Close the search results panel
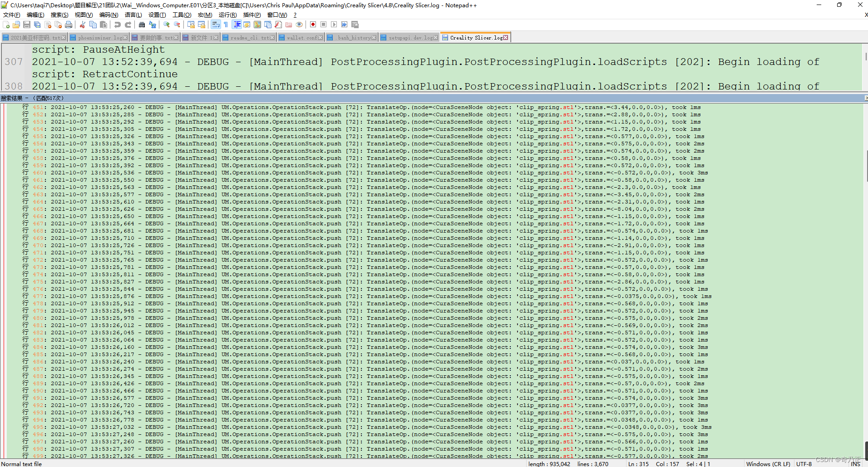The height and width of the screenshot is (467, 868). click(x=866, y=98)
